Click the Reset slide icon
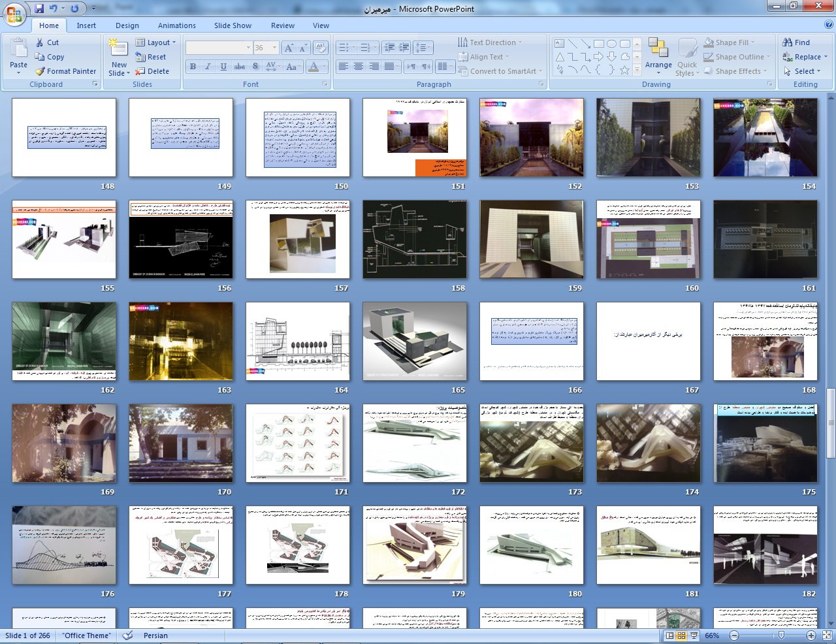 click(140, 57)
